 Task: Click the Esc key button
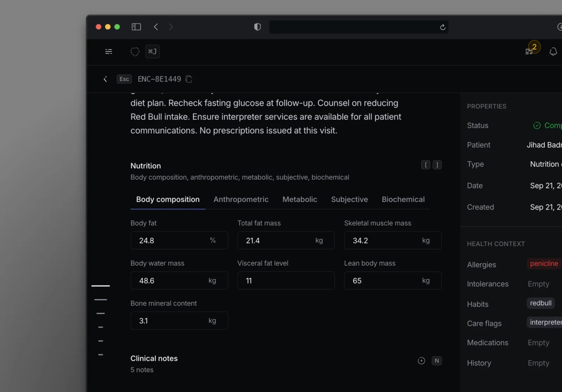[x=124, y=79]
